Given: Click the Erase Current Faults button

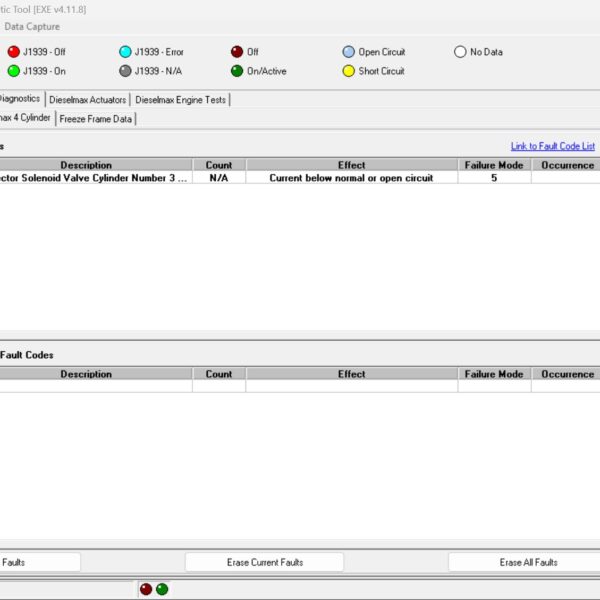Looking at the screenshot, I should coord(264,562).
